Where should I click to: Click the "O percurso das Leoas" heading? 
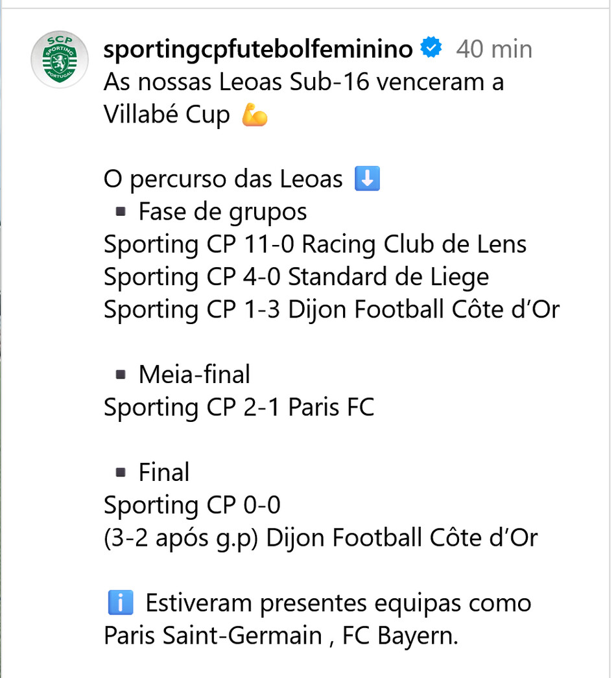coord(223,180)
